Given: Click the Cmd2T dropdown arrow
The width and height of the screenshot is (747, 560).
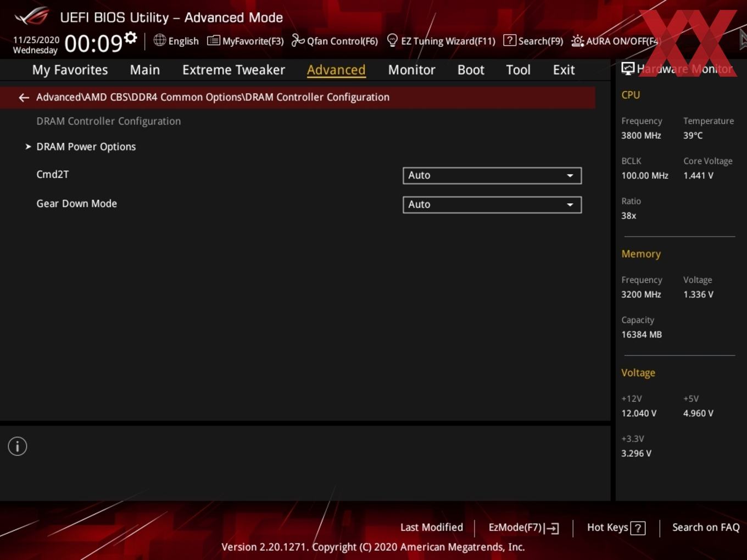Looking at the screenshot, I should pyautogui.click(x=570, y=176).
